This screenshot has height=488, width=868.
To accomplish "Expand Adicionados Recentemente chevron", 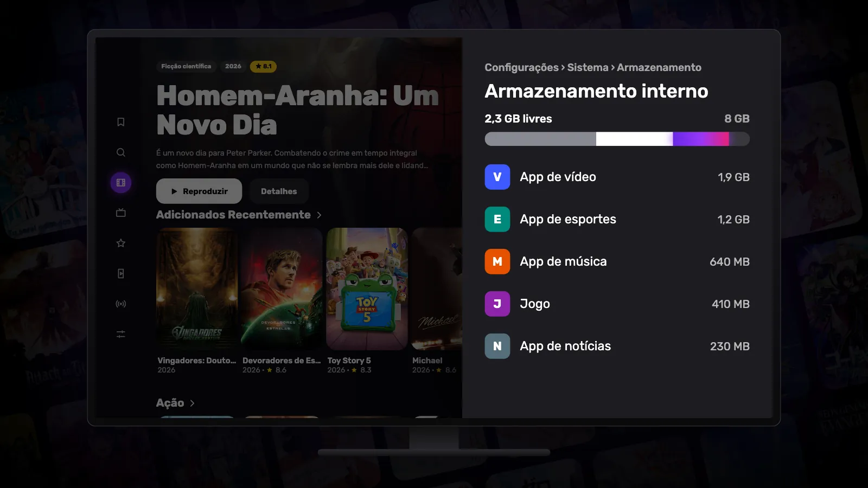I will 319,215.
